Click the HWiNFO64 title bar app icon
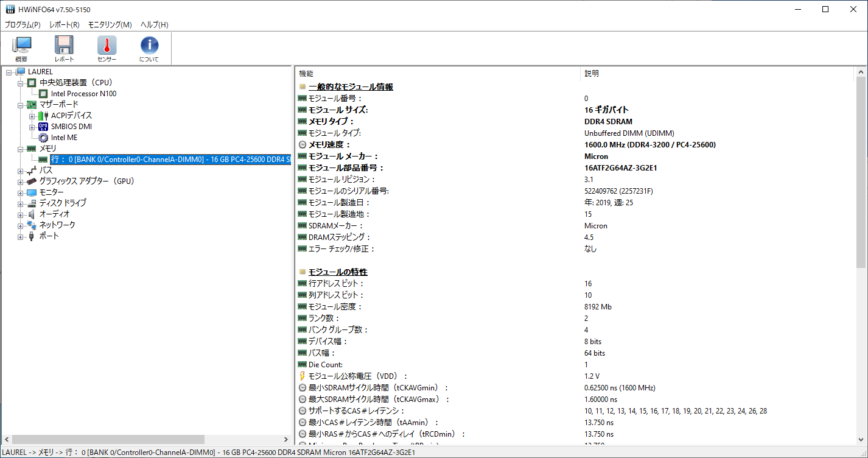Image resolution: width=868 pixels, height=458 pixels. (x=10, y=9)
